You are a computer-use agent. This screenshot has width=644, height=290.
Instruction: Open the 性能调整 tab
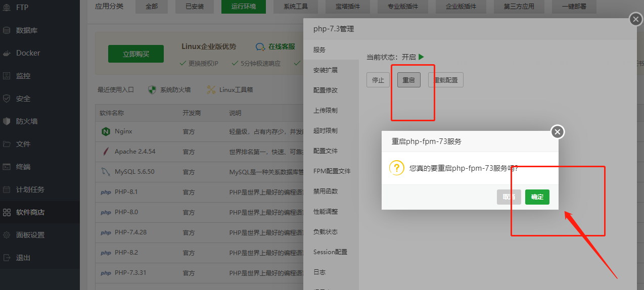(331, 212)
